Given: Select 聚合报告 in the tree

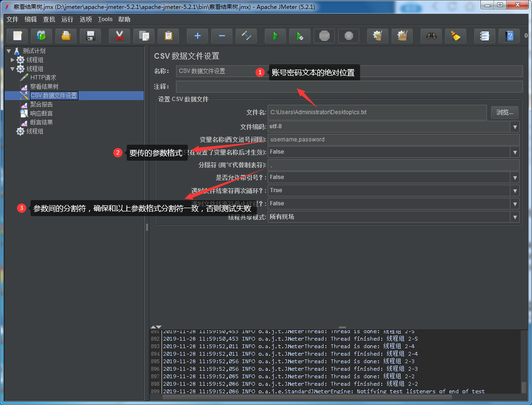Looking at the screenshot, I should 41,104.
